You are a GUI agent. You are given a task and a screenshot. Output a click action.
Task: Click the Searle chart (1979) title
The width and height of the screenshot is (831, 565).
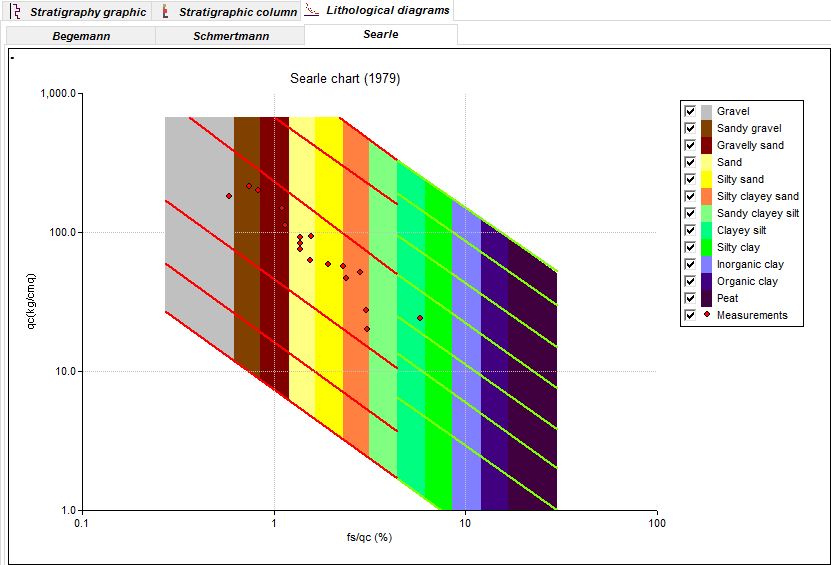pos(345,78)
